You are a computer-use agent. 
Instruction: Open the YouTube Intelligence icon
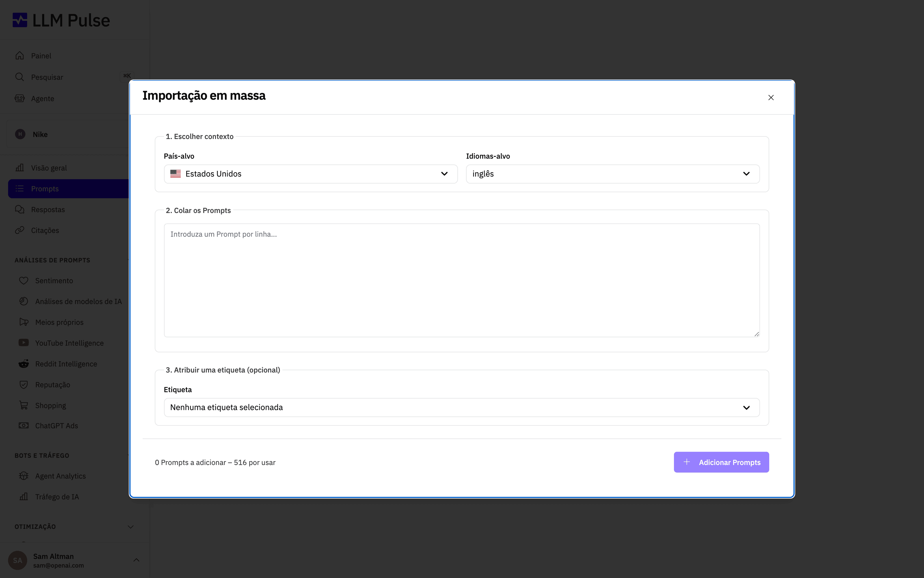[x=24, y=343]
